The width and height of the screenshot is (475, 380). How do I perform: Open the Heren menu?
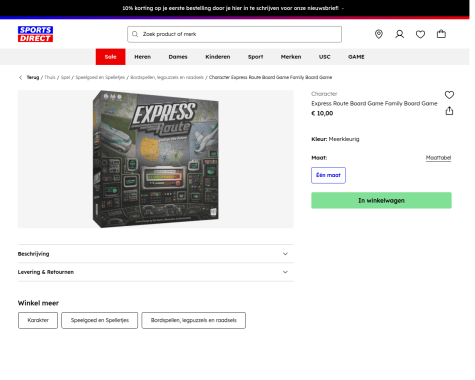pyautogui.click(x=143, y=57)
